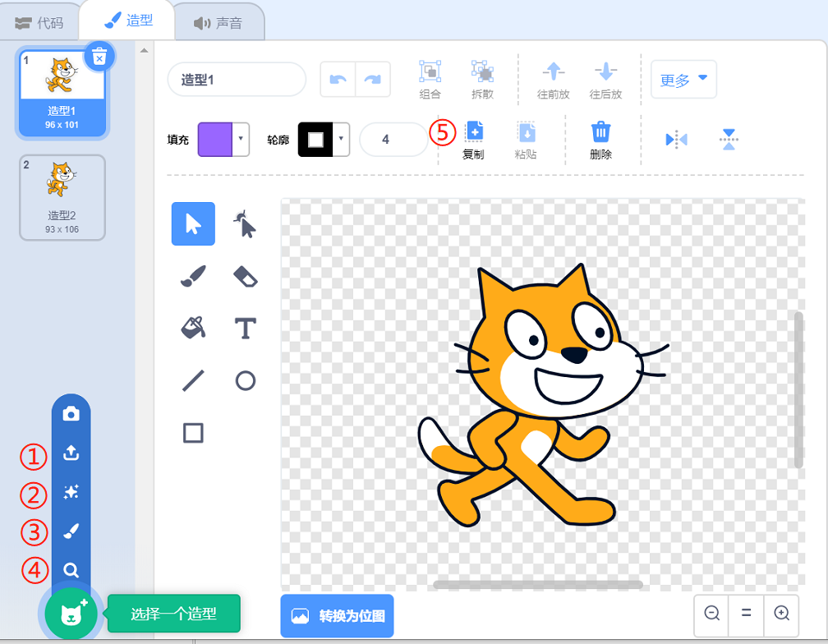This screenshot has width=828, height=644.
Task: Select the Reshape tool
Action: (245, 223)
